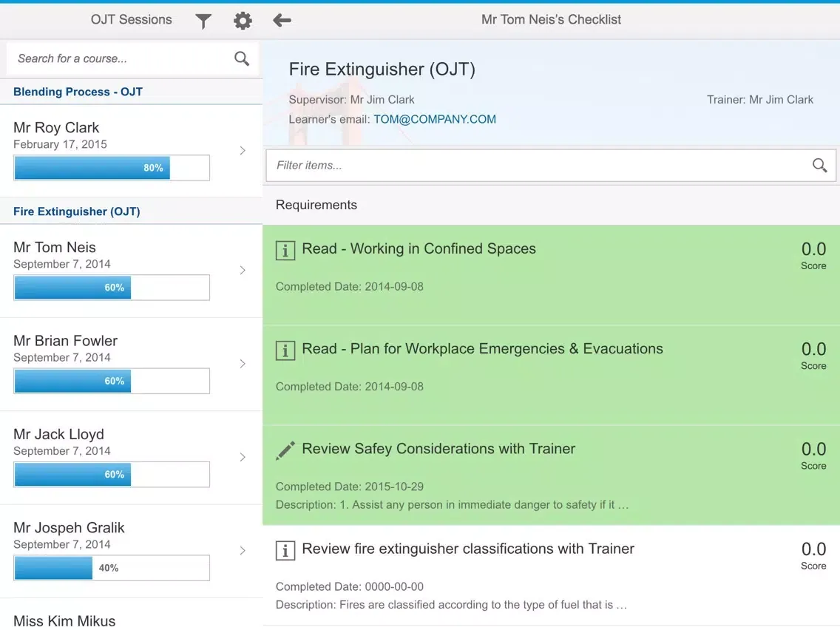Expand Mr Tom Neis session chevron
This screenshot has height=630, width=840.
[243, 270]
